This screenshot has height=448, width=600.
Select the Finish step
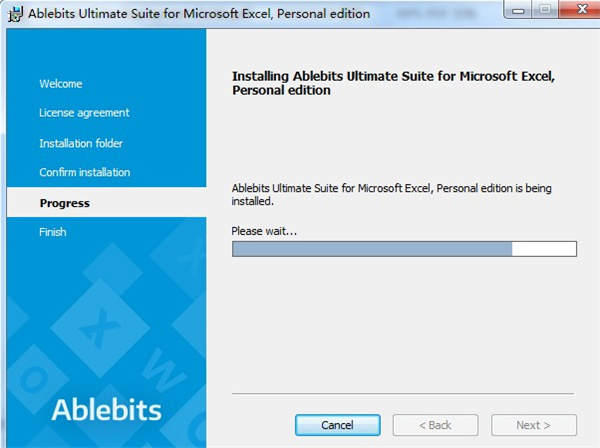[x=53, y=232]
